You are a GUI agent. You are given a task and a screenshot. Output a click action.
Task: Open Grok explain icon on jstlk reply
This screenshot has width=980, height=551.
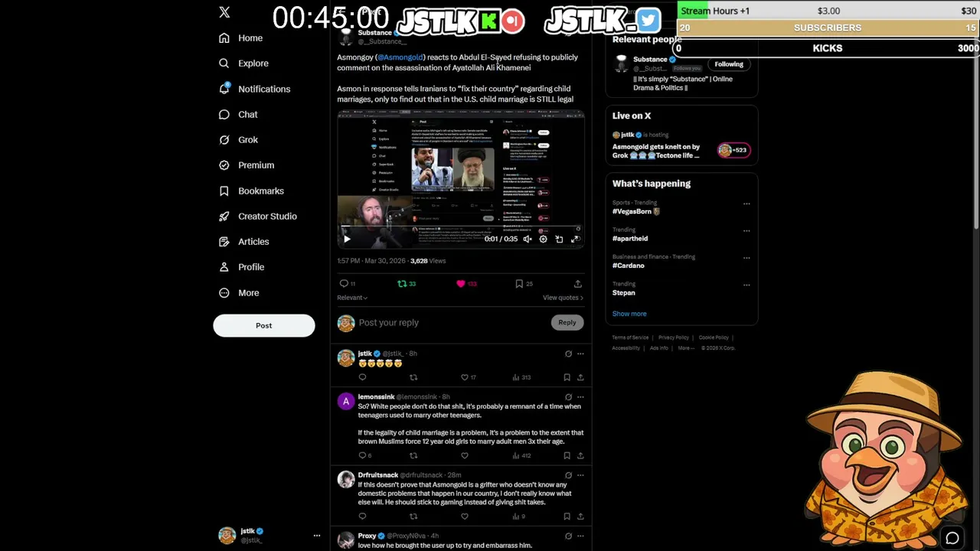pyautogui.click(x=568, y=354)
